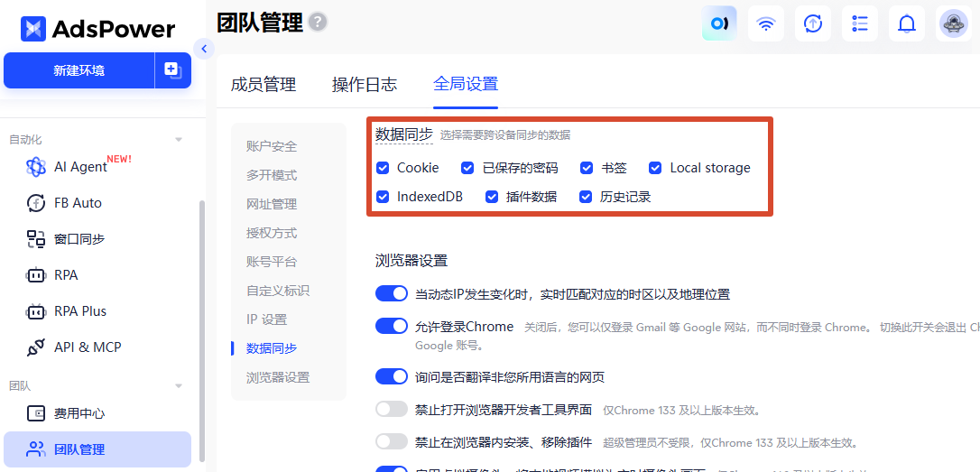
Task: Click the 数据同步 heading with dashed underline
Action: coord(403,134)
